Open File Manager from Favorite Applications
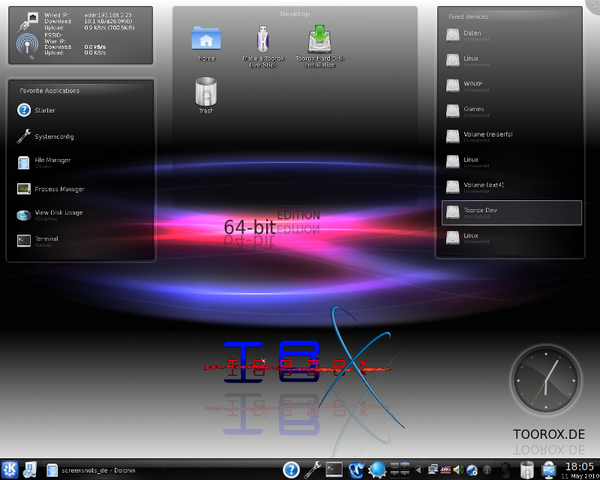The image size is (600, 480). pos(52,161)
